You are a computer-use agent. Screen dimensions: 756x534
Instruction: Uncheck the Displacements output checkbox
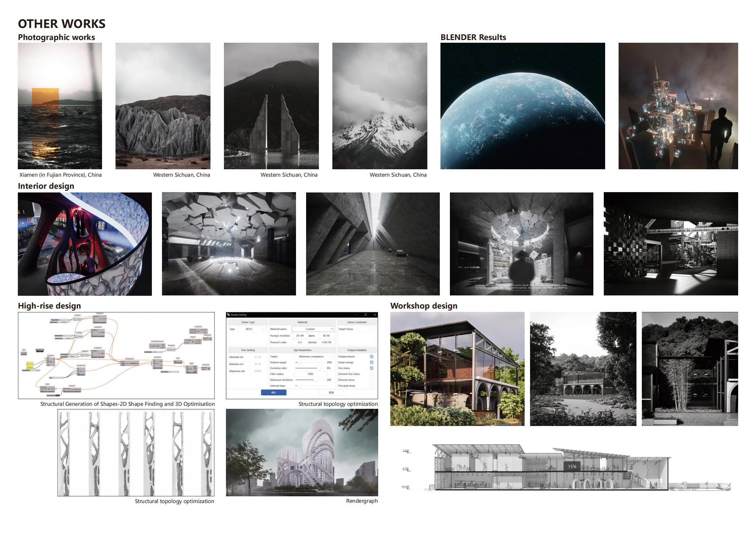pyautogui.click(x=371, y=356)
